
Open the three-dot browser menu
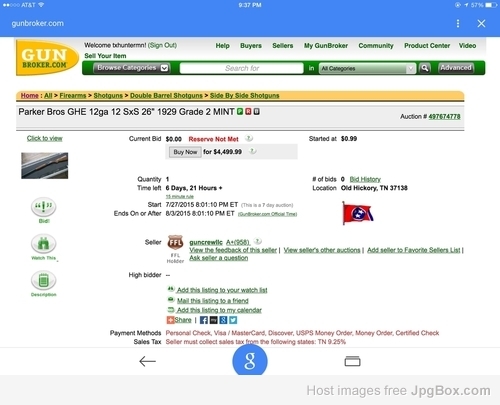click(x=458, y=23)
